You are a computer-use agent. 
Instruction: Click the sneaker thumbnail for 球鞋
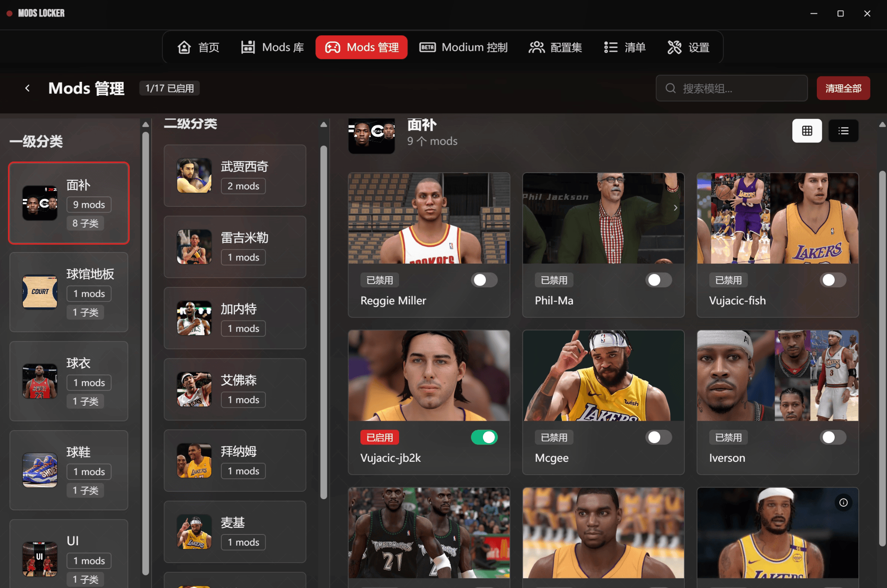pyautogui.click(x=40, y=470)
